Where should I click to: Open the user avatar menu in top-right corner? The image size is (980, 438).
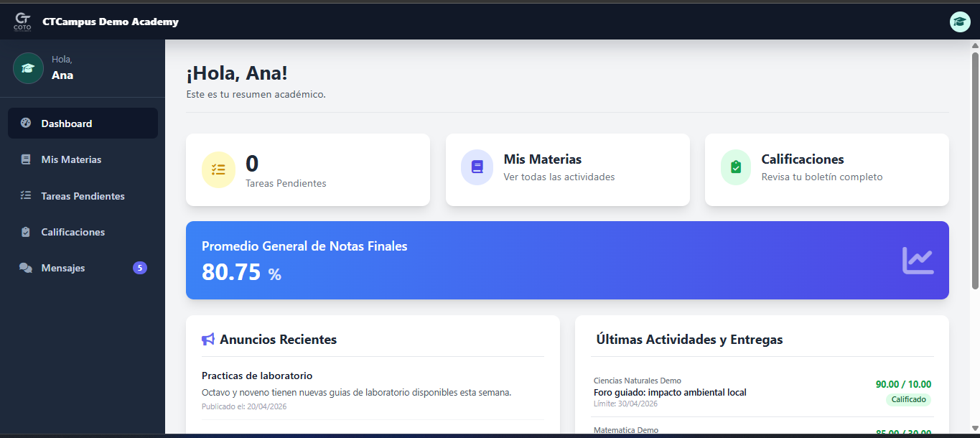pos(960,22)
